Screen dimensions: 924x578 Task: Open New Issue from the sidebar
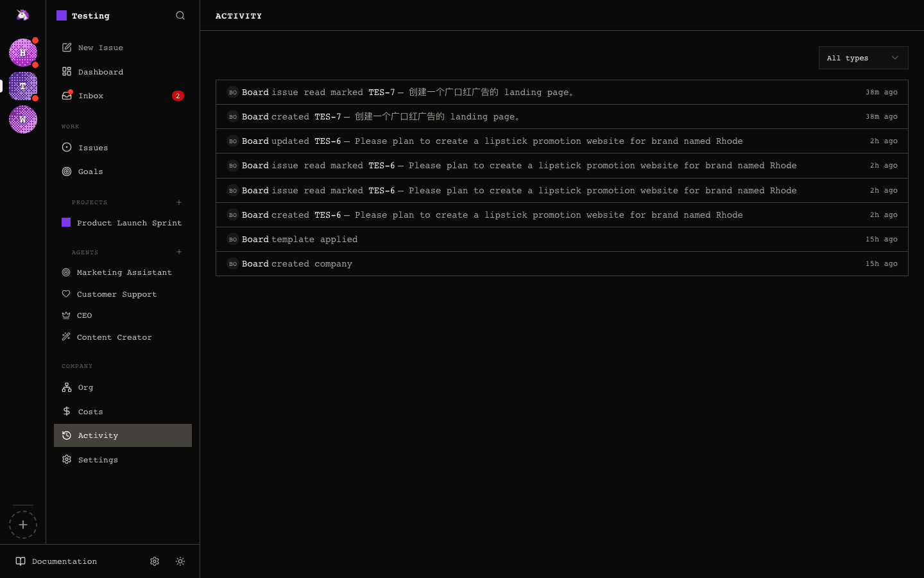point(100,48)
